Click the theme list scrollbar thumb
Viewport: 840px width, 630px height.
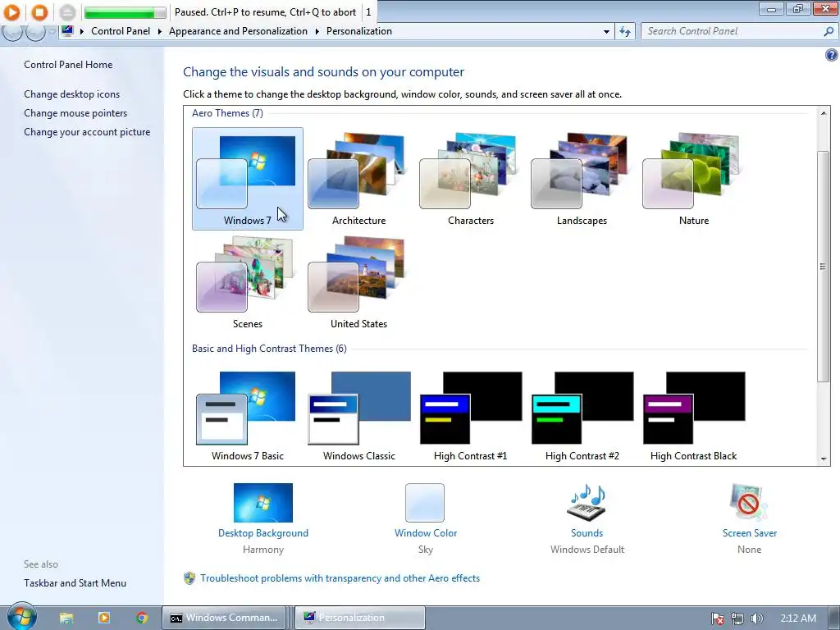tap(824, 267)
